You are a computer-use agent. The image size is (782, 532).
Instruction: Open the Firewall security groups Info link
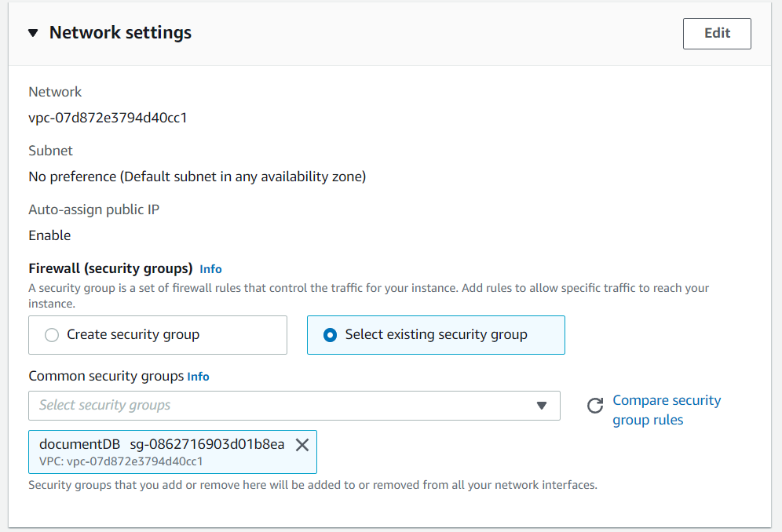(x=210, y=268)
